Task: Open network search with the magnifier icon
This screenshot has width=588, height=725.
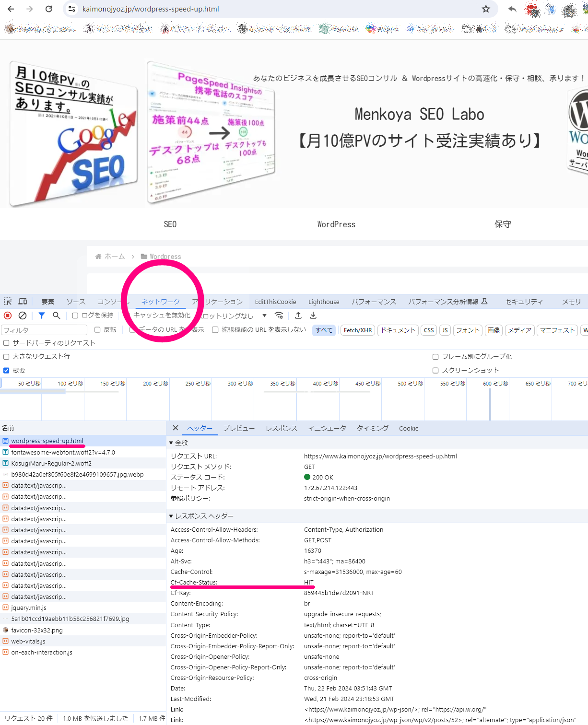Action: (57, 316)
